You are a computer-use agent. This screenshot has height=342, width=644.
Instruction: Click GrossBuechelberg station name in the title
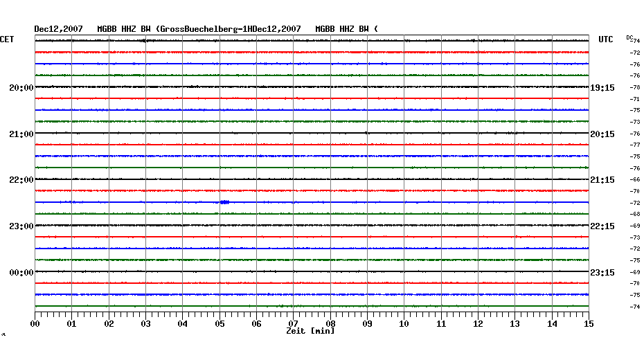(199, 29)
